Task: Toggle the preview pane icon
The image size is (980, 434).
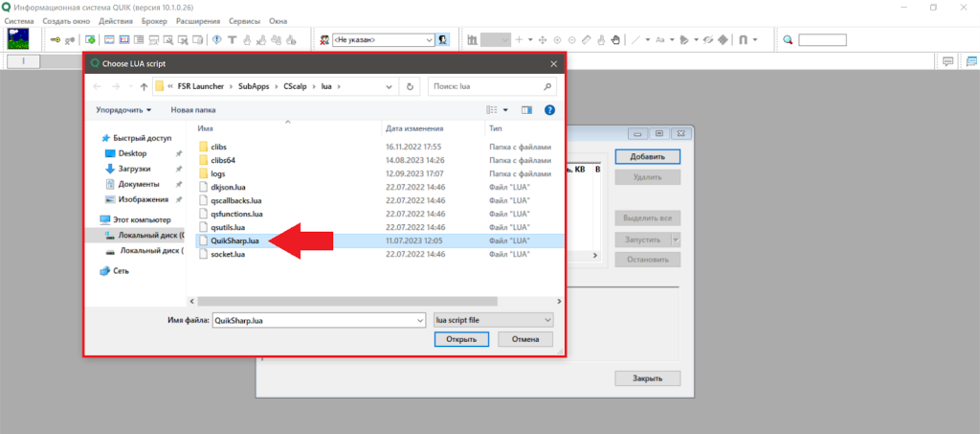Action: [527, 110]
